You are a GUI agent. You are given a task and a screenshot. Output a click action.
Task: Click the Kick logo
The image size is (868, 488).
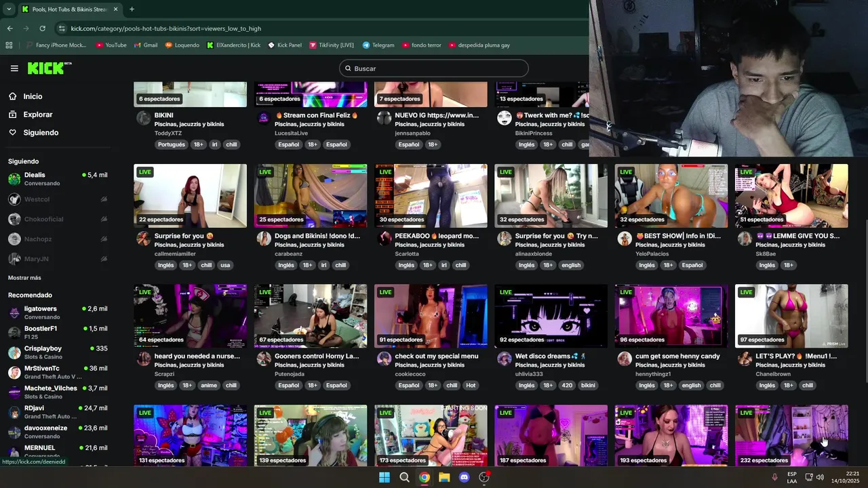pyautogui.click(x=49, y=68)
